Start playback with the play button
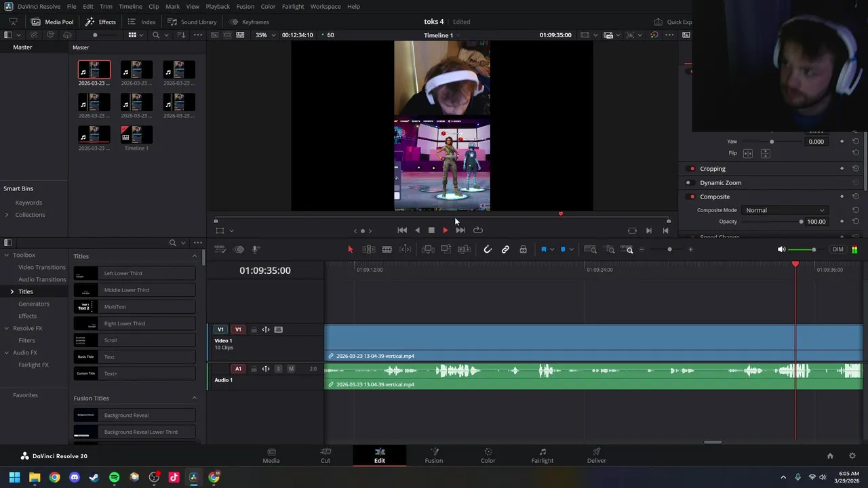The image size is (868, 488). pyautogui.click(x=446, y=230)
